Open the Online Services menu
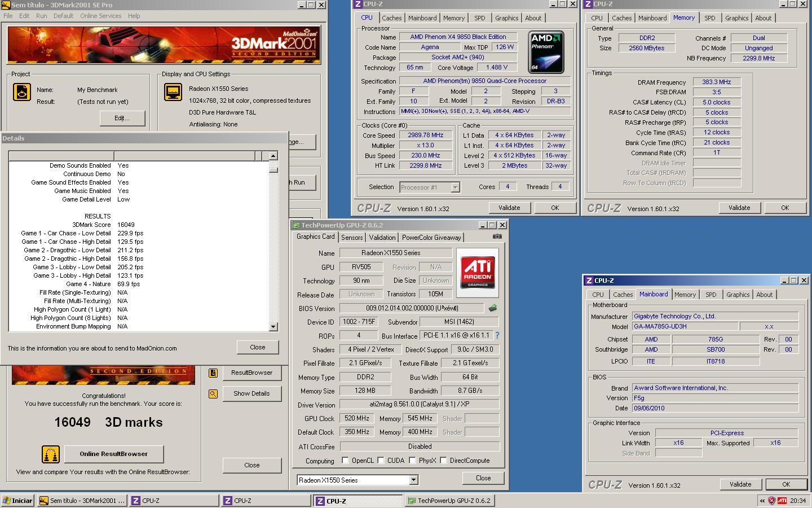The image size is (812, 508). coord(100,16)
